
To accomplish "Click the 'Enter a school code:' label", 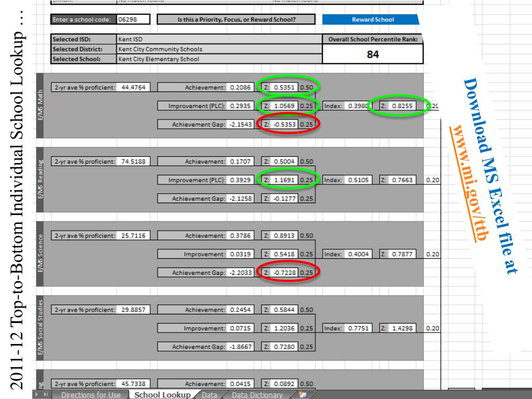I will (84, 19).
